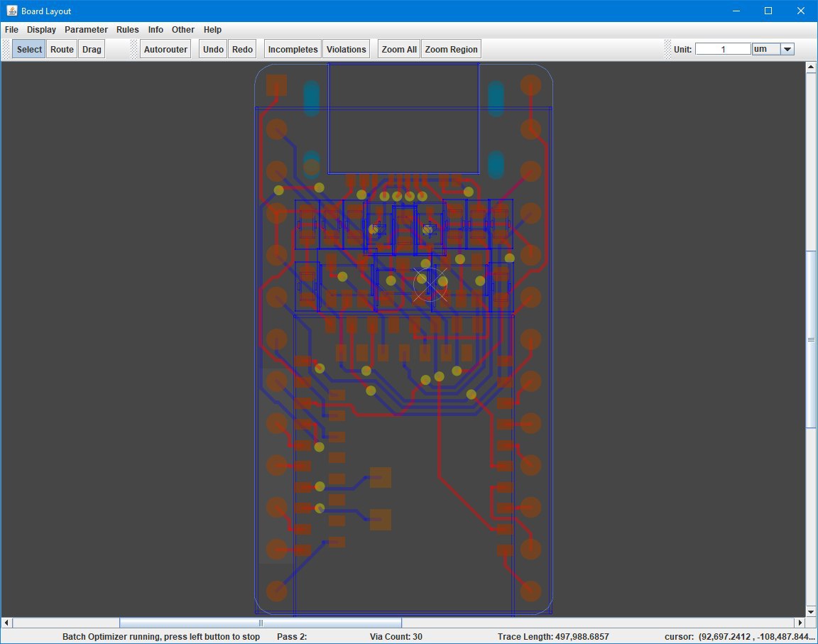
Task: Open the File menu
Action: [11, 30]
